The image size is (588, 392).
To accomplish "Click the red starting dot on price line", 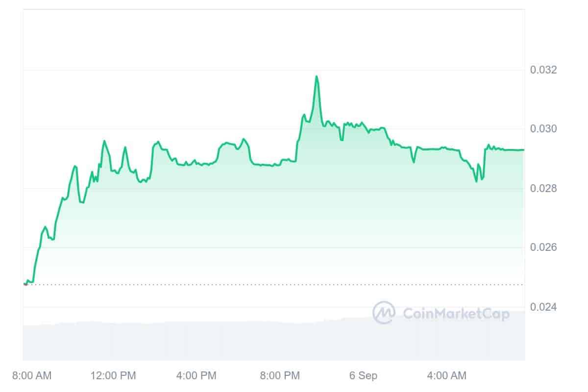I will [x=25, y=284].
